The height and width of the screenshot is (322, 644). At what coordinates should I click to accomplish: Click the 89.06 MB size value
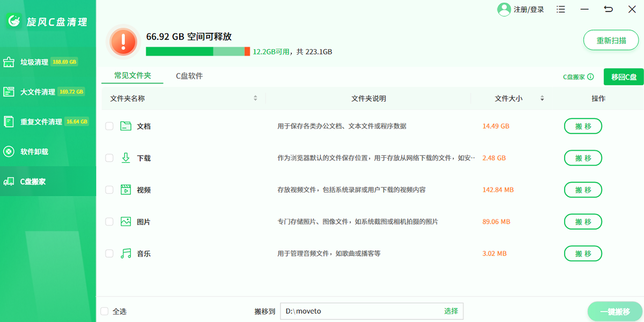(x=496, y=222)
